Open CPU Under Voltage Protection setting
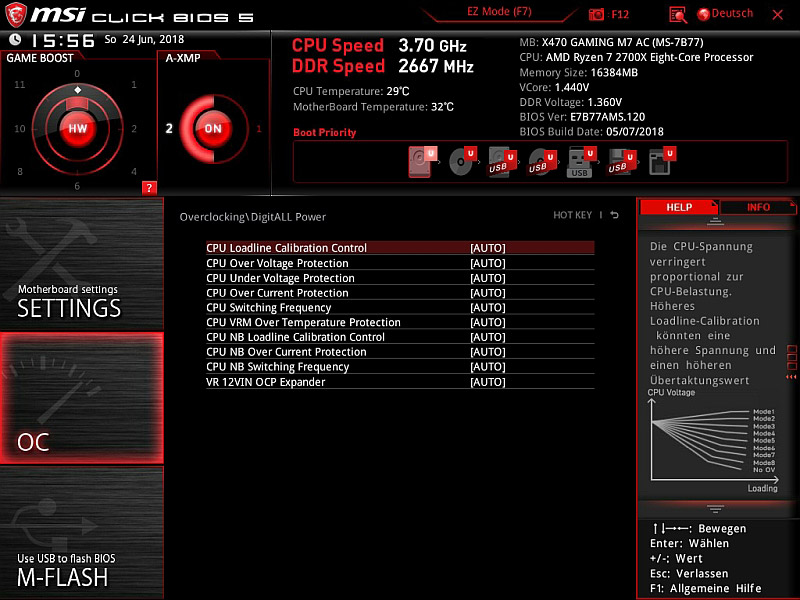 coord(400,278)
